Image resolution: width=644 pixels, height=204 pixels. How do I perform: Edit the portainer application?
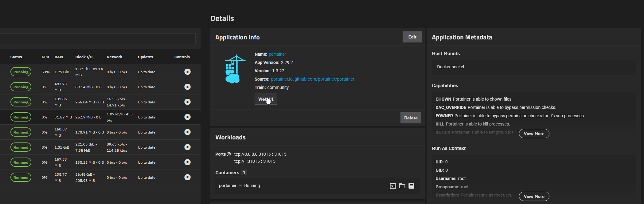(x=412, y=37)
